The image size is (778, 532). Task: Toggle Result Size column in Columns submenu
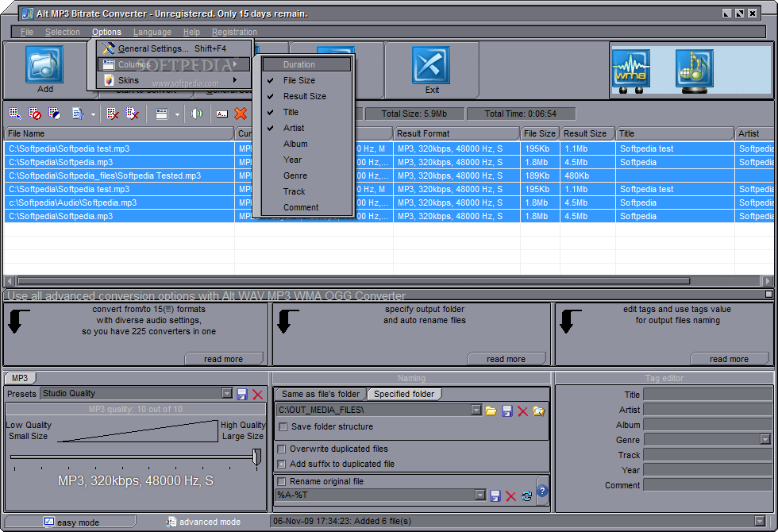click(306, 96)
